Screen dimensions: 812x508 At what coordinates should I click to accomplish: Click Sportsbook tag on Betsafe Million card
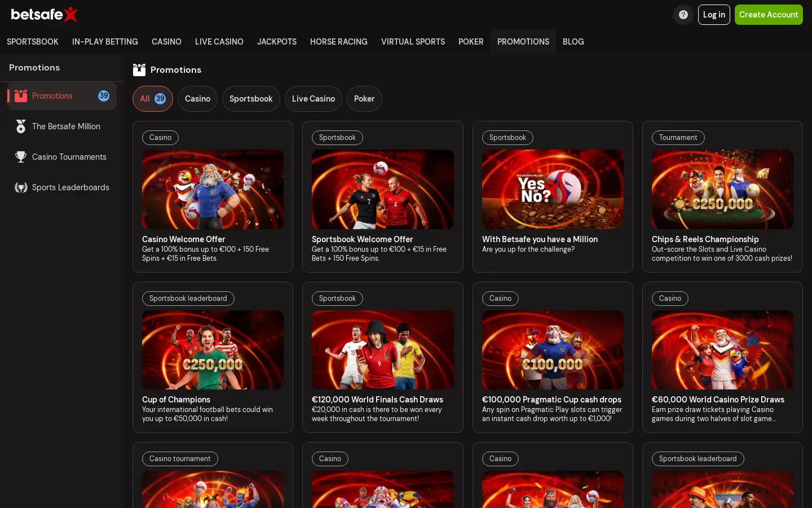click(507, 138)
